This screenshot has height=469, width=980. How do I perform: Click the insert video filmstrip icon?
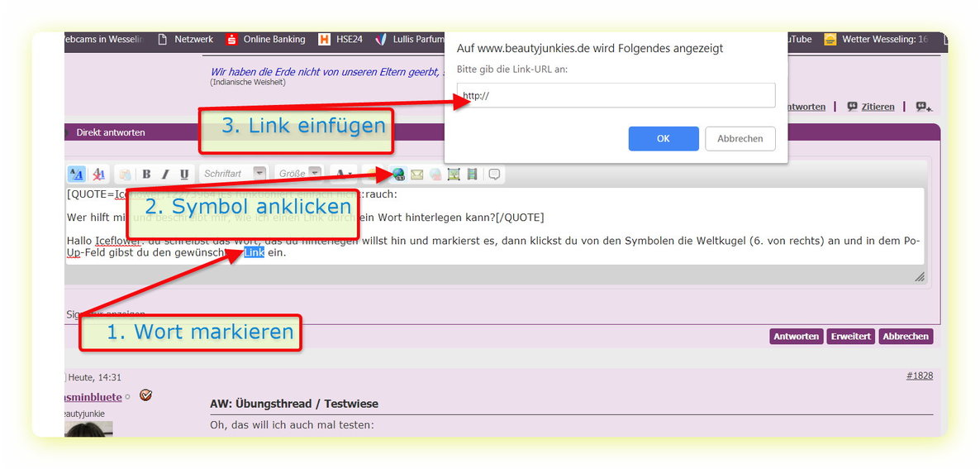pos(472,174)
